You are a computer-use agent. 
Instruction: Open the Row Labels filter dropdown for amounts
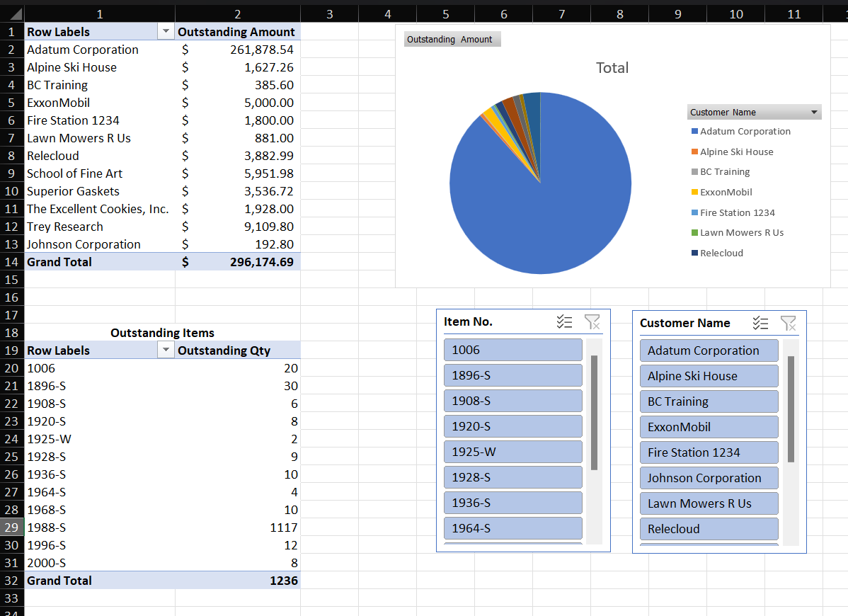[x=166, y=31]
